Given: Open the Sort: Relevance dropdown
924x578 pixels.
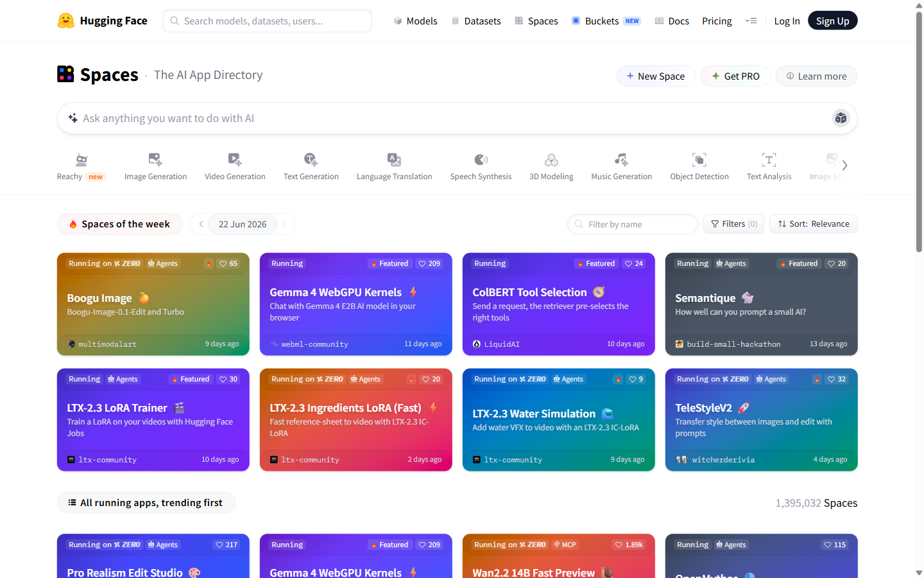Looking at the screenshot, I should tap(814, 224).
